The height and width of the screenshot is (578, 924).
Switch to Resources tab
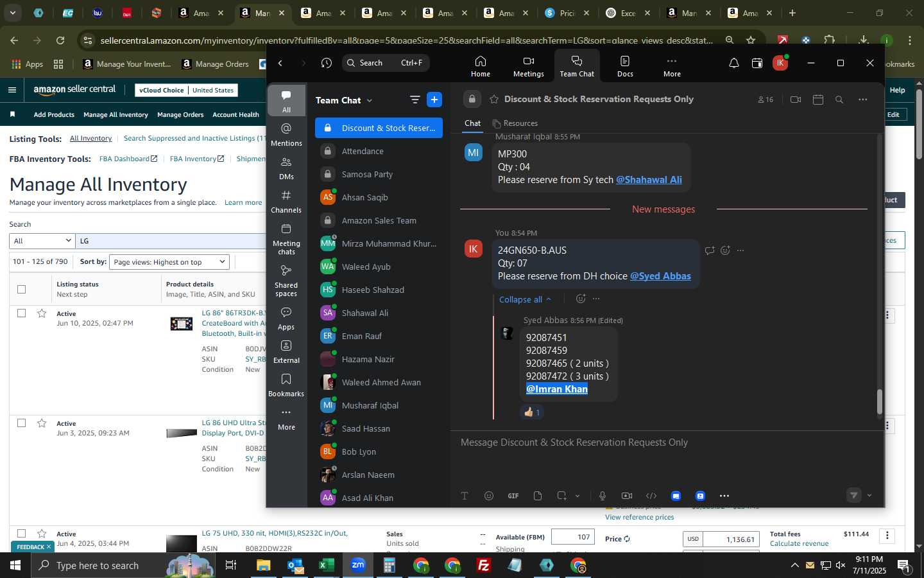point(515,123)
